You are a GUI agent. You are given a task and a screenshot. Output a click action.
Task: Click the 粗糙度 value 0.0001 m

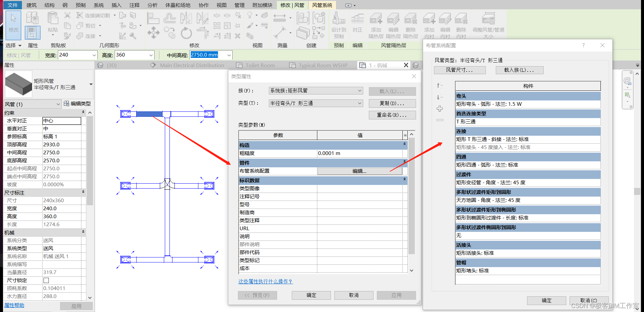(x=360, y=153)
